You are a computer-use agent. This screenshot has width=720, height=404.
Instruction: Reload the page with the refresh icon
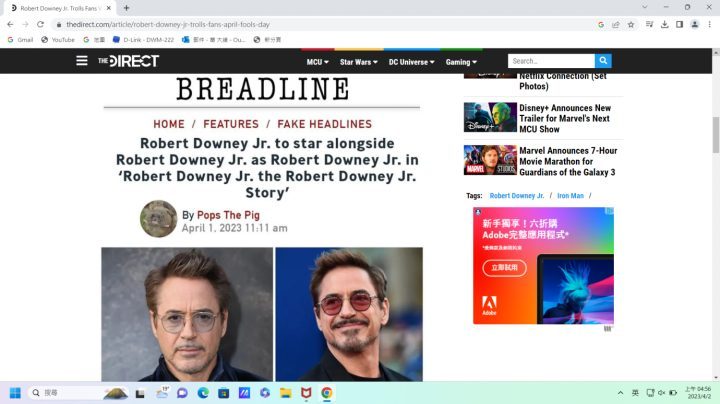pos(40,24)
